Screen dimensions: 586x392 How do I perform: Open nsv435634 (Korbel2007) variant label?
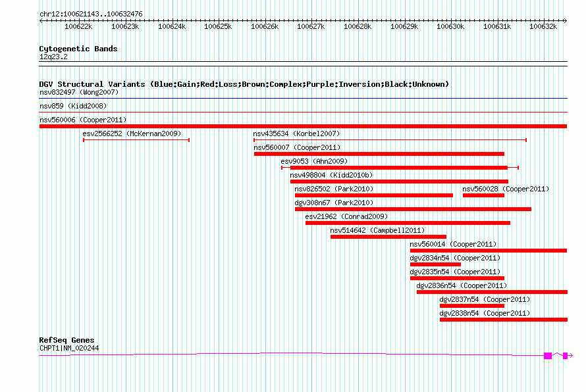coord(296,134)
